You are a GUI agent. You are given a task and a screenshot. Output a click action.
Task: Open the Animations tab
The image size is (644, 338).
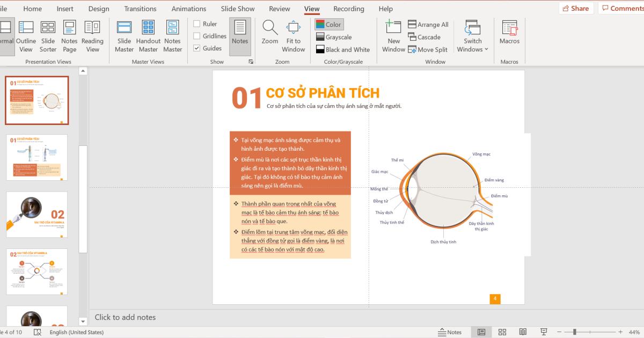189,9
